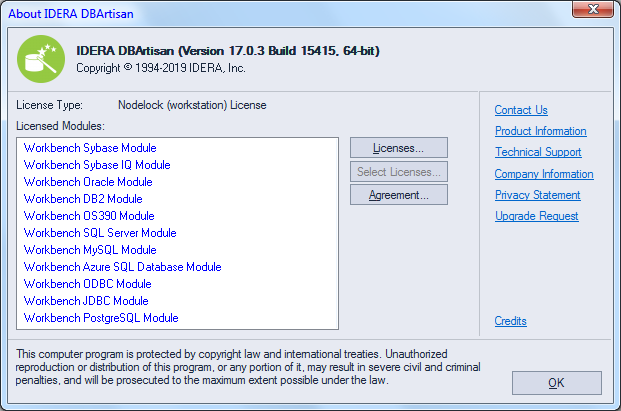Click the version 17.0.3 Build 15415 heading

(228, 51)
